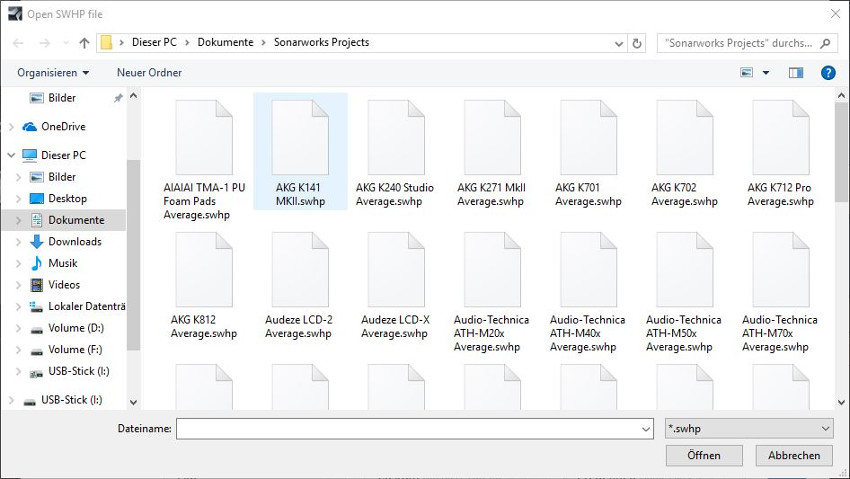Select Dokumente in the sidebar
This screenshot has width=850, height=479.
[76, 220]
